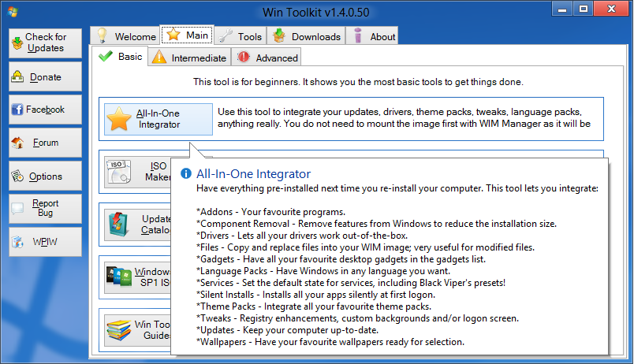
Task: Open Options in the sidebar
Action: click(x=45, y=176)
